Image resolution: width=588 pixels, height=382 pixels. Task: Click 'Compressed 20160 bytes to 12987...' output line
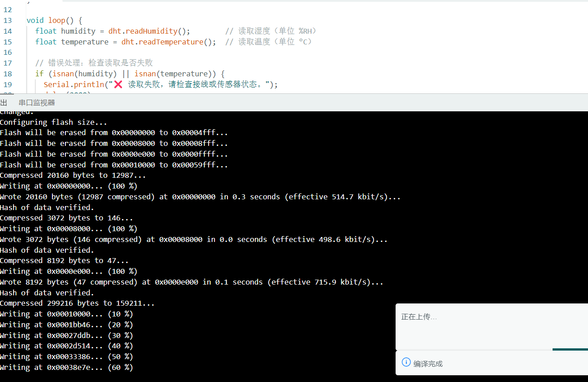click(73, 176)
